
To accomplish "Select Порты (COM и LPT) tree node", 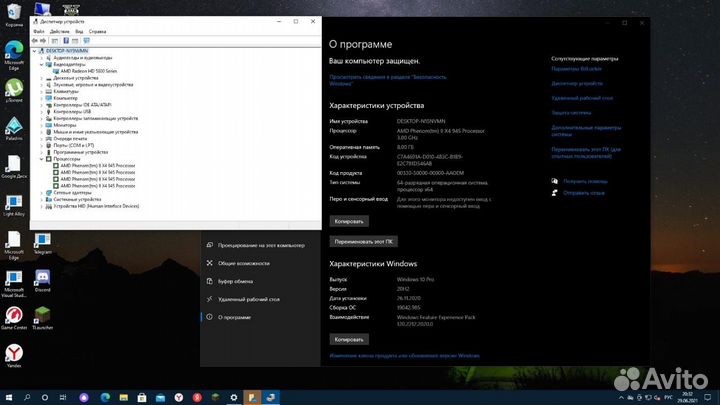I will (x=73, y=146).
